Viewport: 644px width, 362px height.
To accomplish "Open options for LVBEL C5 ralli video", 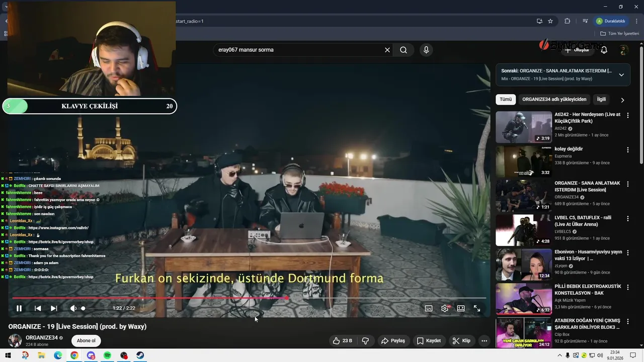I will (x=627, y=219).
